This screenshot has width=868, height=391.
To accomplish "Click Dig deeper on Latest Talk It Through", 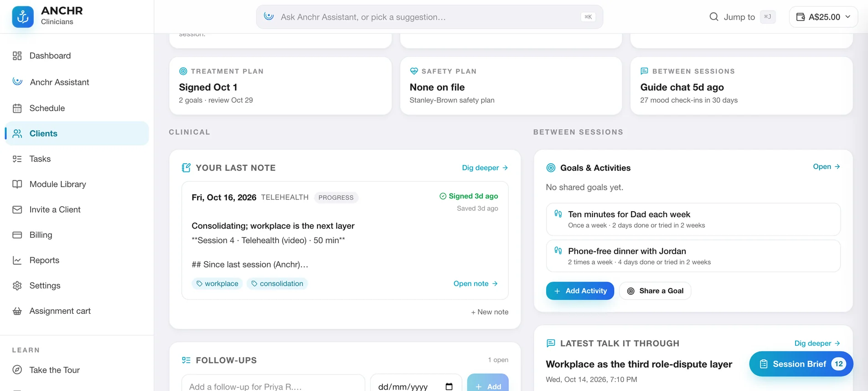I will [x=817, y=343].
